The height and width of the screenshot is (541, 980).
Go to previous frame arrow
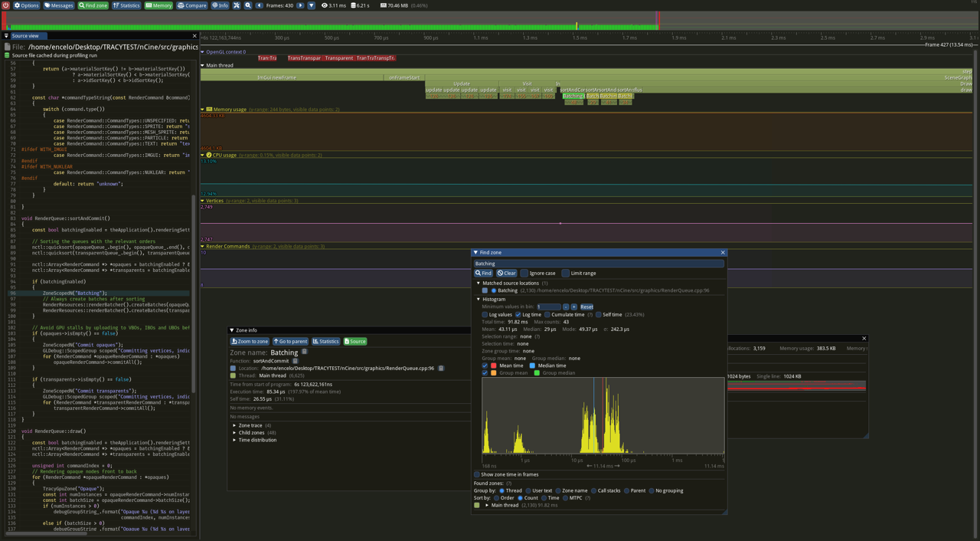[260, 5]
